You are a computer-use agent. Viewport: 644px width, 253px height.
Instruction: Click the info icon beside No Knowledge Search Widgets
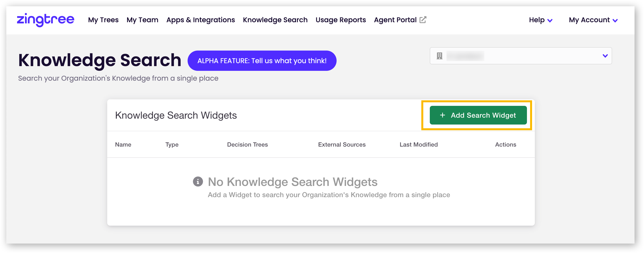[198, 182]
